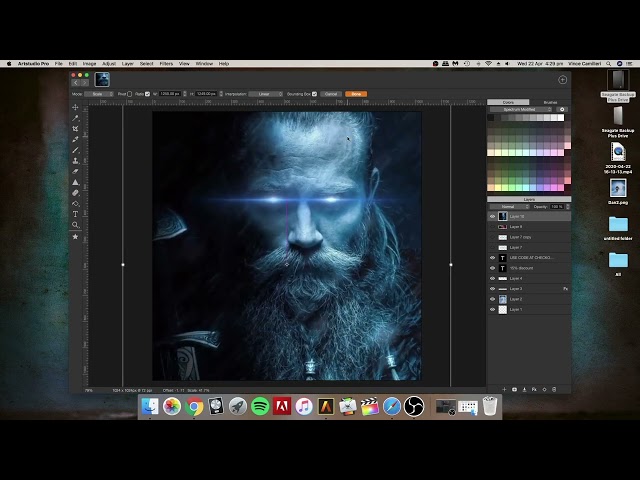Open the Normal blend mode dropdown
Viewport: 640px width, 480px height.
point(510,207)
